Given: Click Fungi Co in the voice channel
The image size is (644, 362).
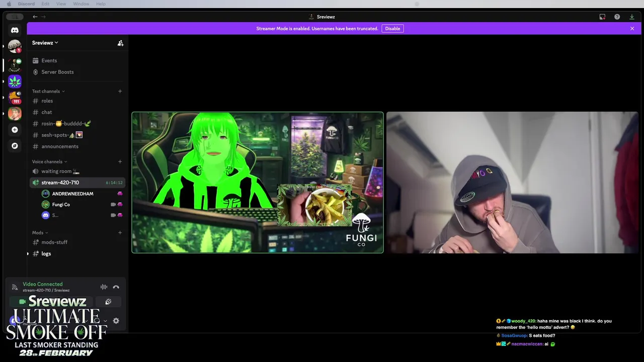Looking at the screenshot, I should click(x=61, y=205).
